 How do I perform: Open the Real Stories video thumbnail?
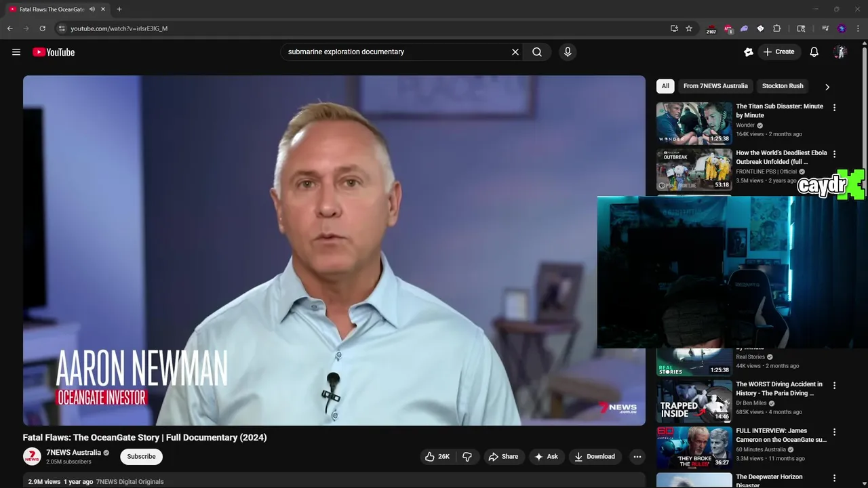click(x=694, y=362)
